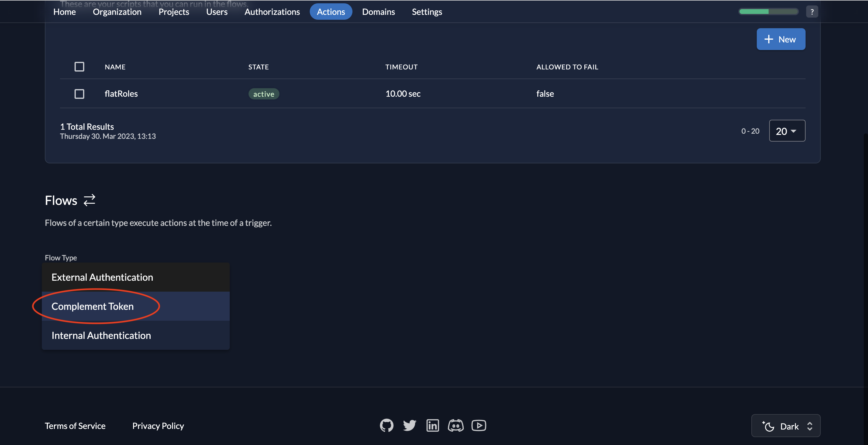Click the false allowed-to-fail value
Image resolution: width=868 pixels, height=445 pixels.
click(545, 93)
